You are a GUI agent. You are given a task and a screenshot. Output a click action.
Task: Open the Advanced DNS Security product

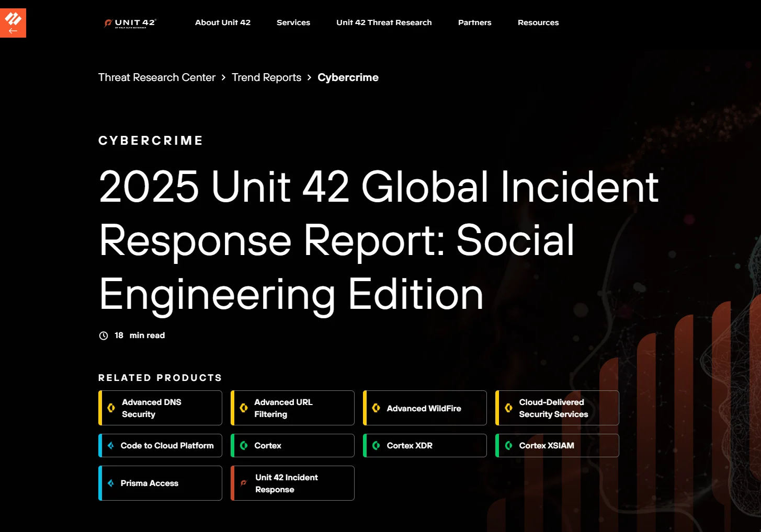coord(160,408)
